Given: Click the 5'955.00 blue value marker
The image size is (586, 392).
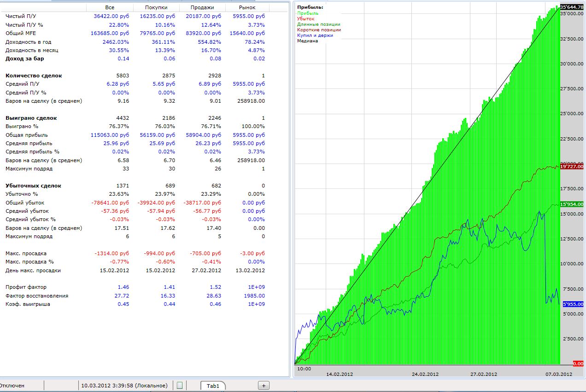Looking at the screenshot, I should (x=572, y=304).
